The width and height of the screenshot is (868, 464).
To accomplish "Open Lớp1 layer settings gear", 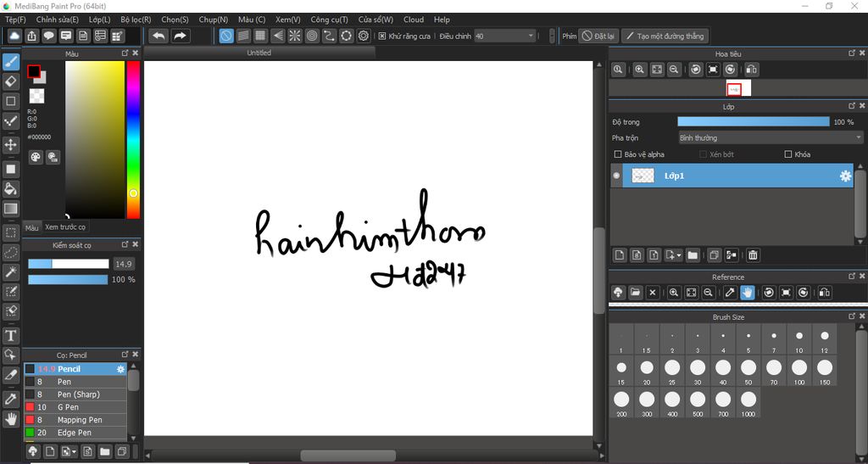I will pyautogui.click(x=845, y=176).
